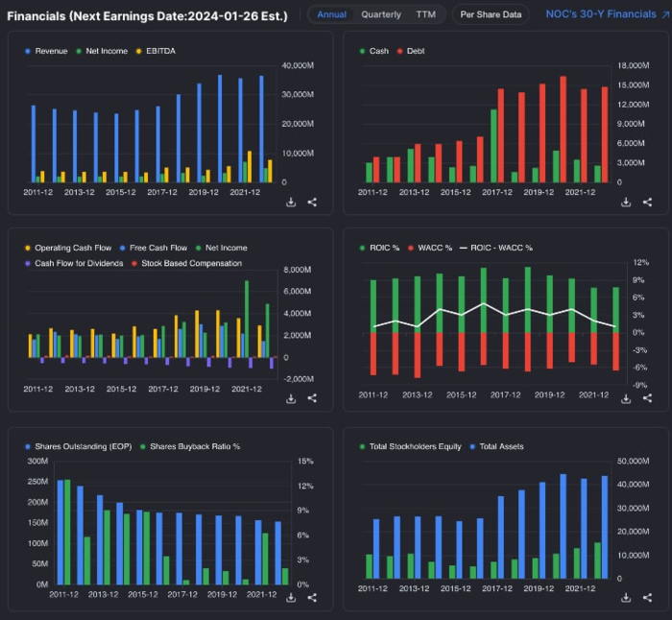Share the Total Assets chart
672x620 pixels.
pos(647,598)
